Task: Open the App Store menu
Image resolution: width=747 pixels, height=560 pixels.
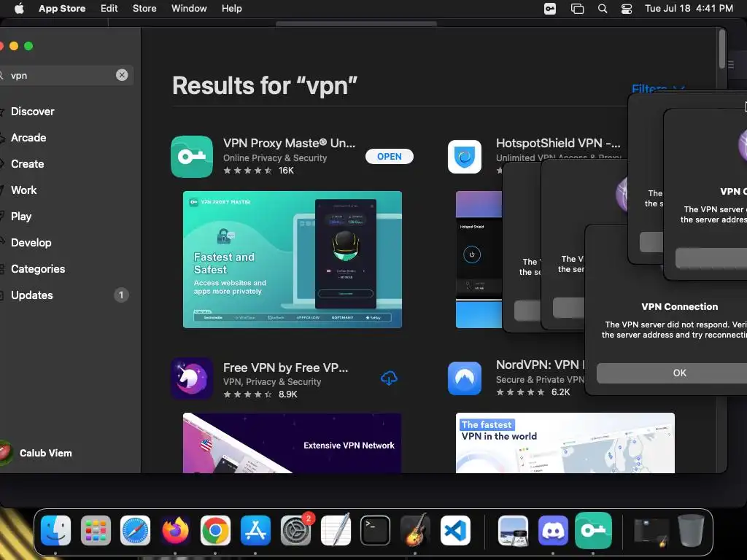Action: pos(63,9)
